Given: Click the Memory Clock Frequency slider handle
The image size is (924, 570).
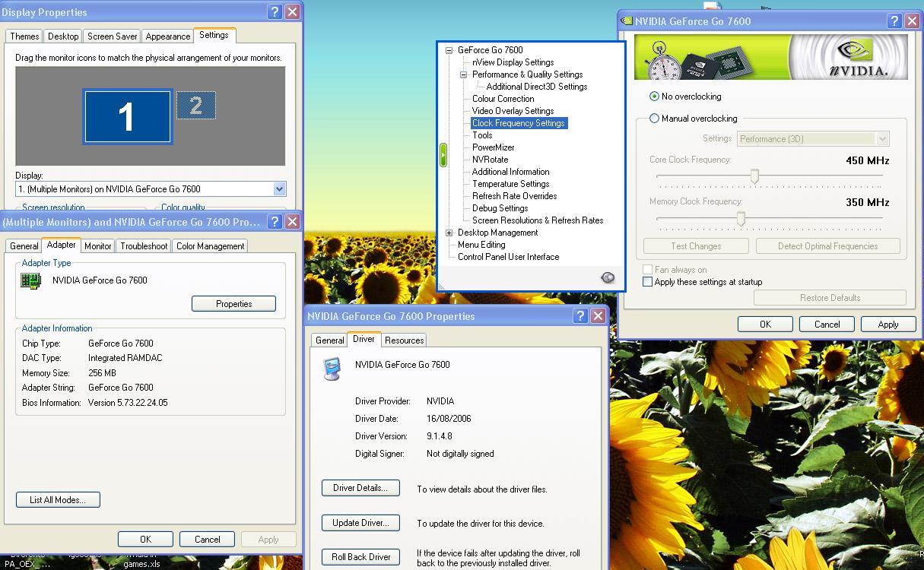Looking at the screenshot, I should [x=740, y=218].
